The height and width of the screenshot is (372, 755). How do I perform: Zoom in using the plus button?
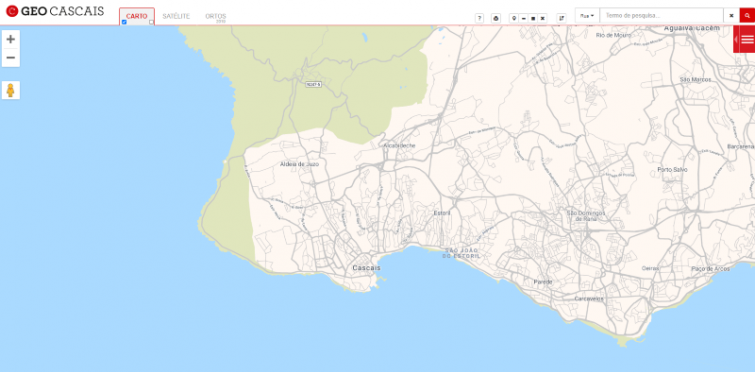11,39
